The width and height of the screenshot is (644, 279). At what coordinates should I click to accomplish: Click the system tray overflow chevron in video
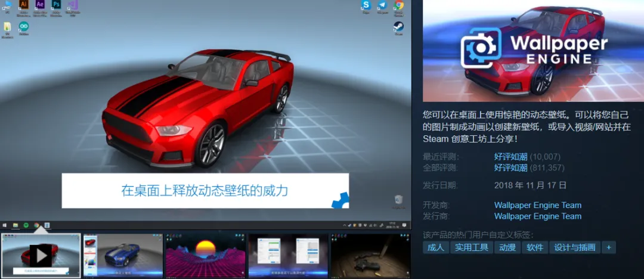point(344,225)
